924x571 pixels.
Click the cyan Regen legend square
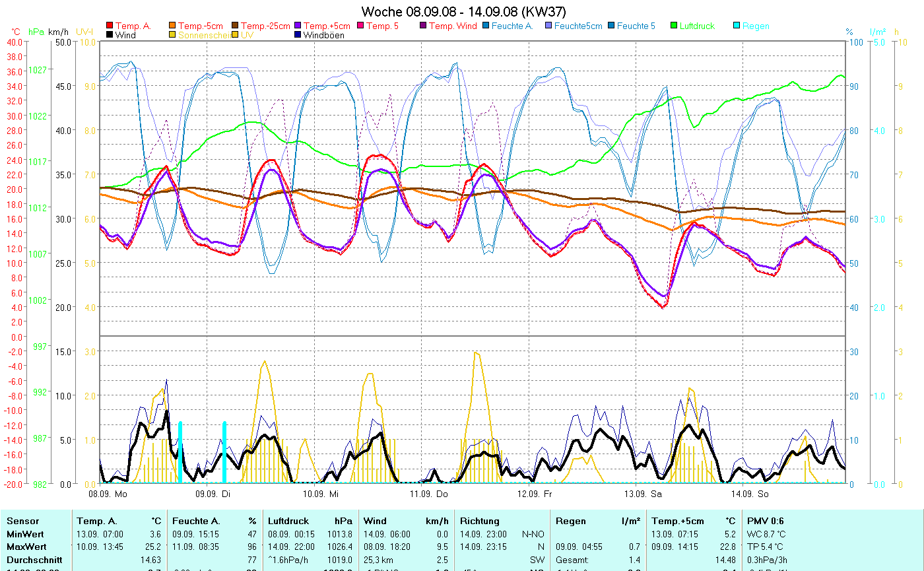pyautogui.click(x=737, y=26)
